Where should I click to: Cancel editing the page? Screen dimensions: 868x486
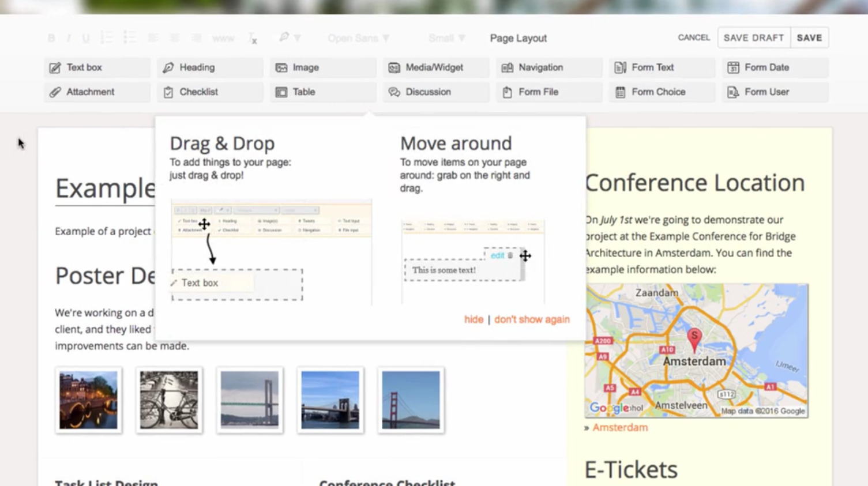coord(694,37)
